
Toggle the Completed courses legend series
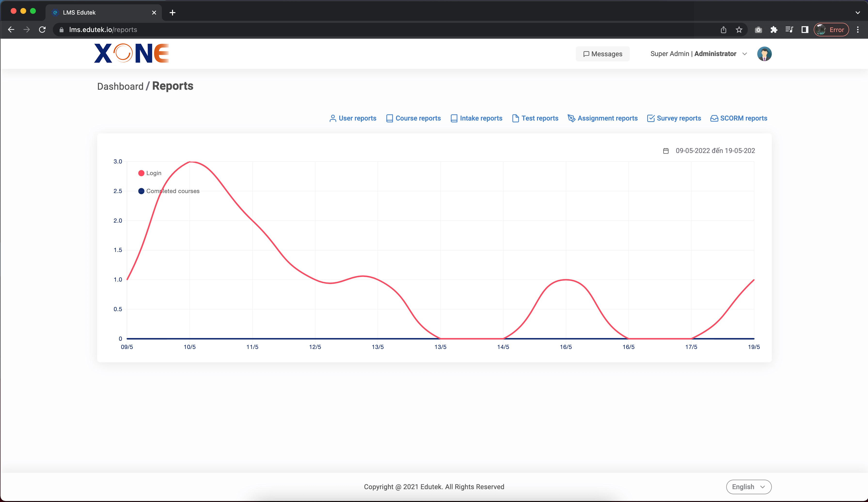[x=169, y=191]
